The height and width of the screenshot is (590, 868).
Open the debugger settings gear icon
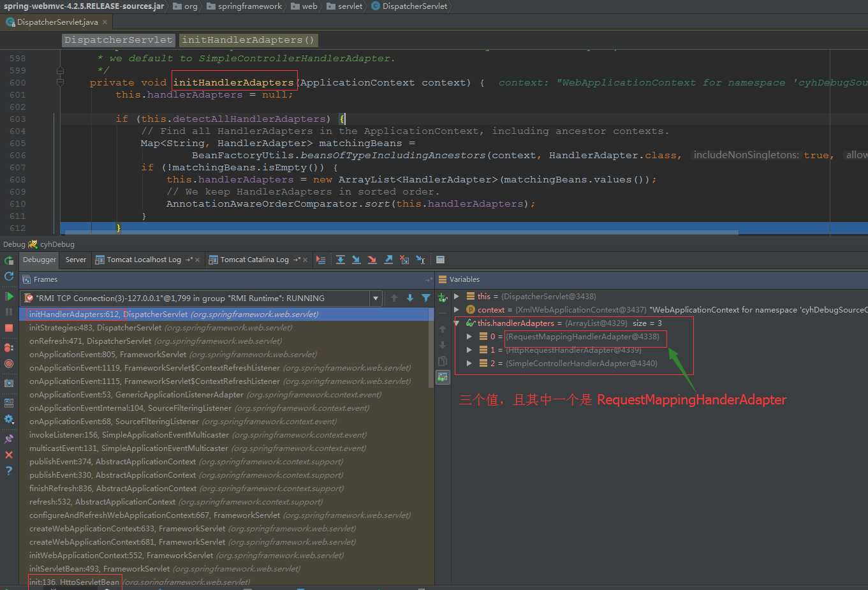9,419
